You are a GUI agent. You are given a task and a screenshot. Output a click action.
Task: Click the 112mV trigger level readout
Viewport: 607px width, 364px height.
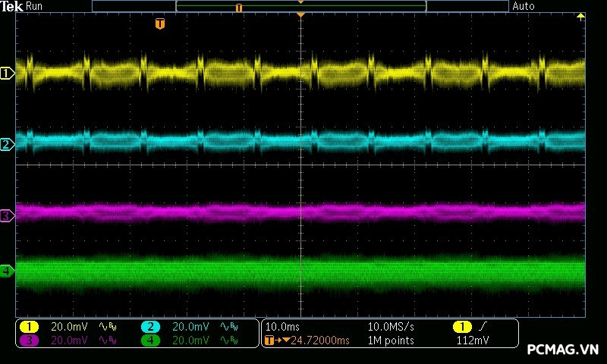pyautogui.click(x=472, y=340)
